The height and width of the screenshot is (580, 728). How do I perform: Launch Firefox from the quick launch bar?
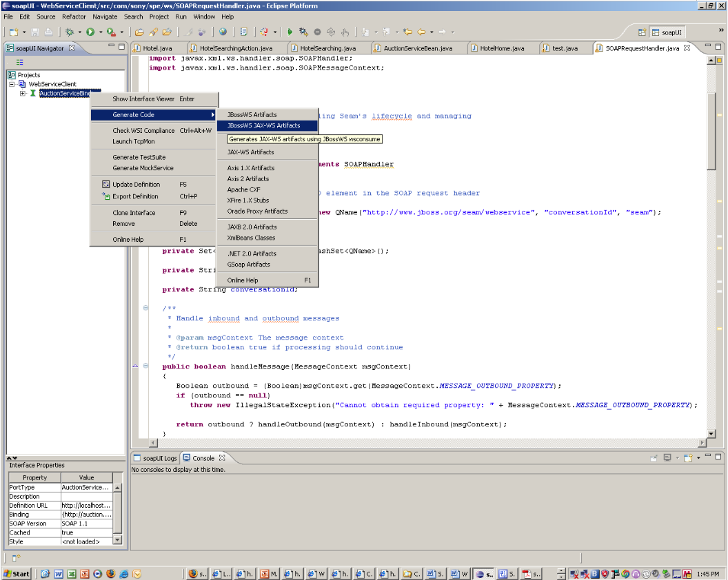click(x=110, y=574)
